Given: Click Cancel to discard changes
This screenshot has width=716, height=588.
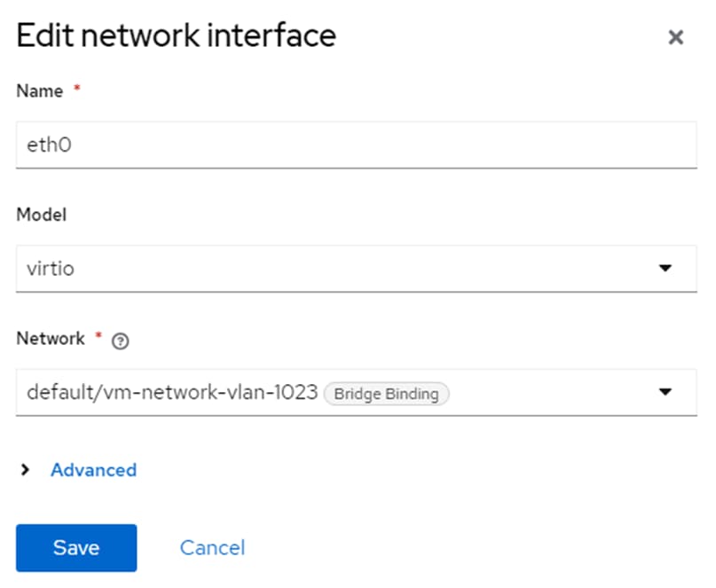Looking at the screenshot, I should 212,547.
